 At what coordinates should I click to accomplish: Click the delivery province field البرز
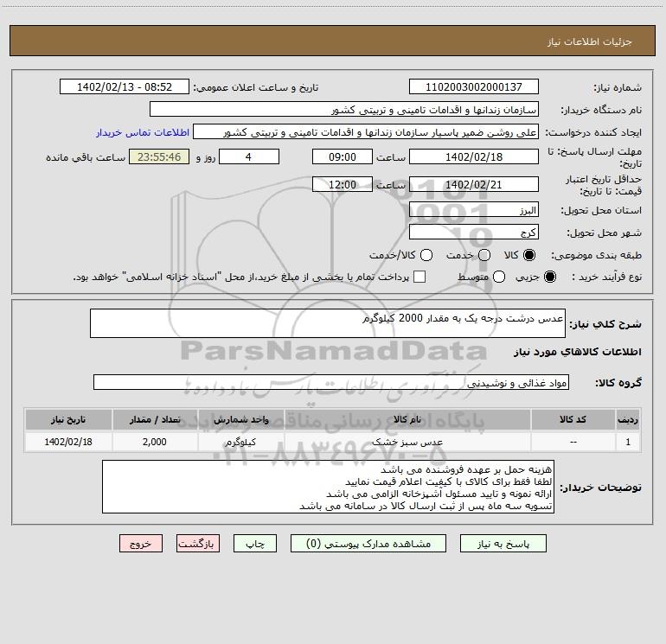pos(474,210)
